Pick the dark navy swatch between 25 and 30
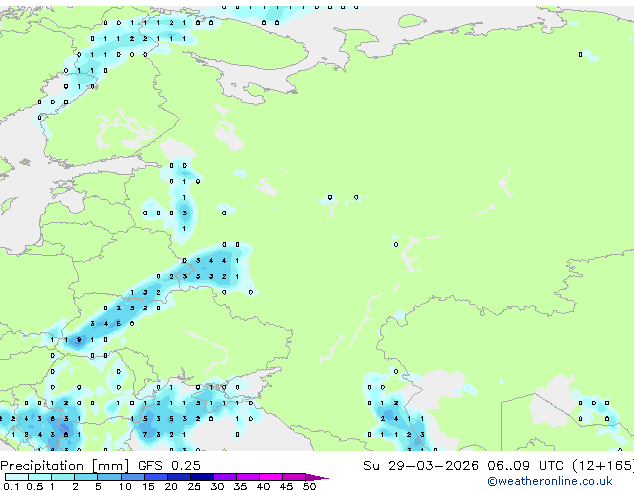The height and width of the screenshot is (490, 634). (201, 477)
